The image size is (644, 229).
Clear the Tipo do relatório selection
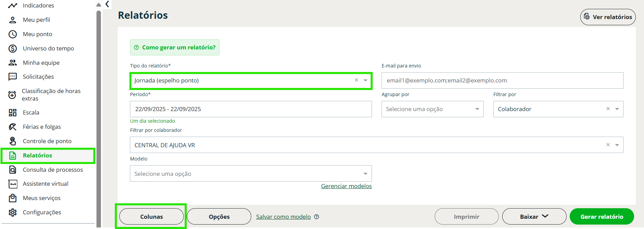point(356,80)
